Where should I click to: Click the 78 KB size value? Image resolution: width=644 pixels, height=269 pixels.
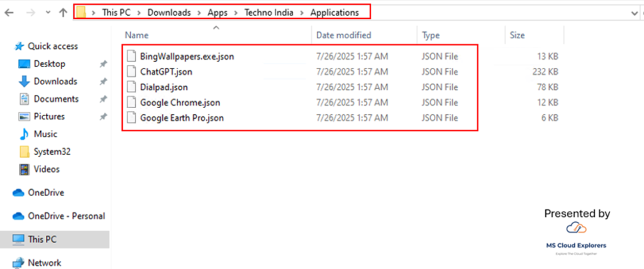tap(547, 87)
